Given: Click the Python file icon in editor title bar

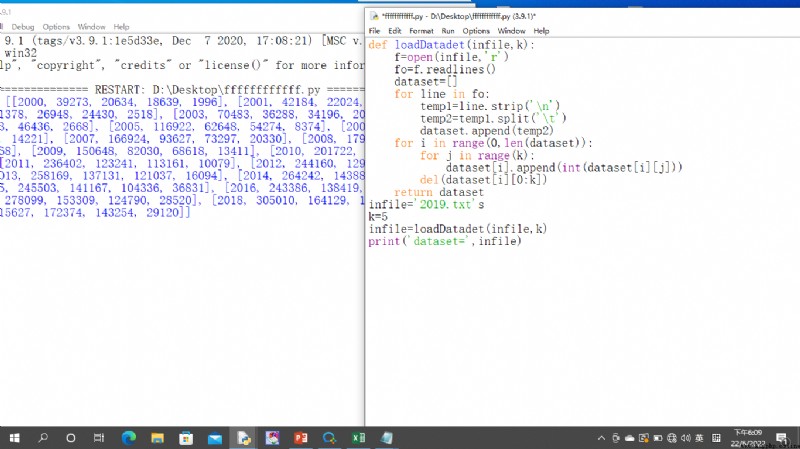Looking at the screenshot, I should click(374, 16).
